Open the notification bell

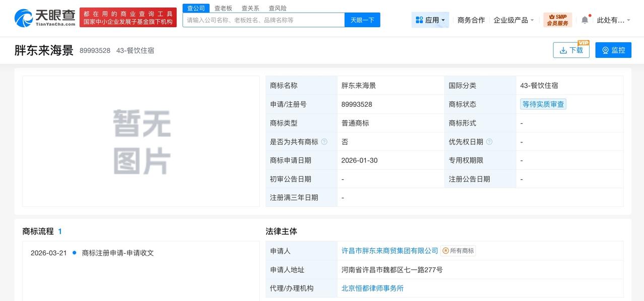(585, 19)
